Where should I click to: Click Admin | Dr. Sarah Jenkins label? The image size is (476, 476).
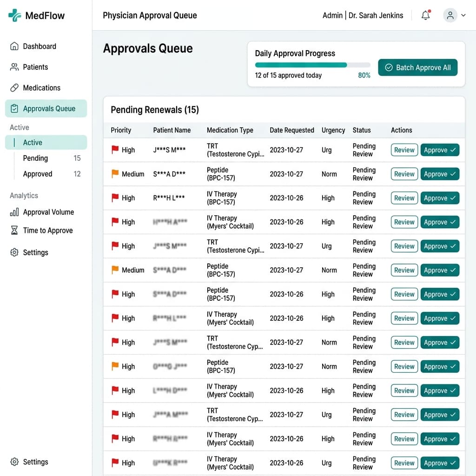363,15
